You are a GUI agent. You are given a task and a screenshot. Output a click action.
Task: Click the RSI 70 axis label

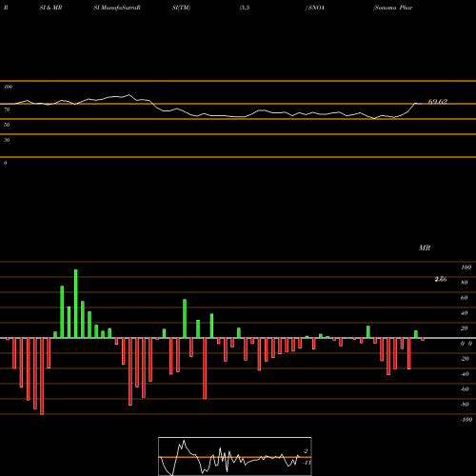click(x=7, y=109)
